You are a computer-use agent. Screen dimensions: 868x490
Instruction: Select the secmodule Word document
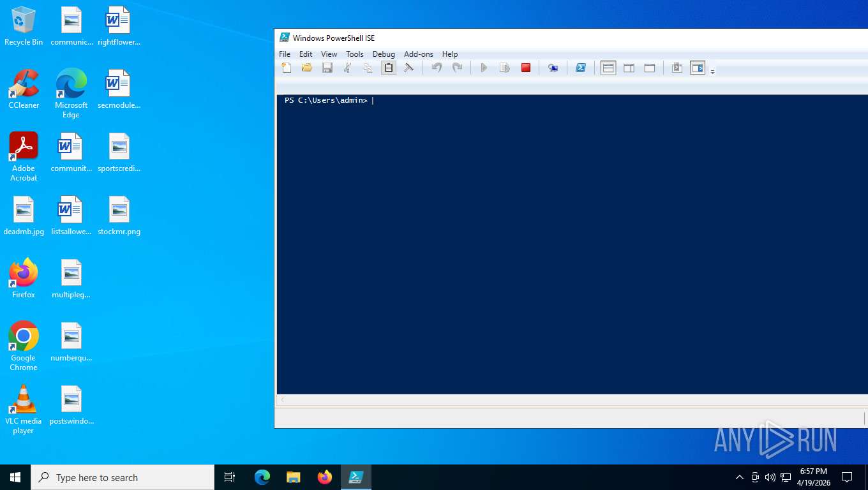coord(119,89)
